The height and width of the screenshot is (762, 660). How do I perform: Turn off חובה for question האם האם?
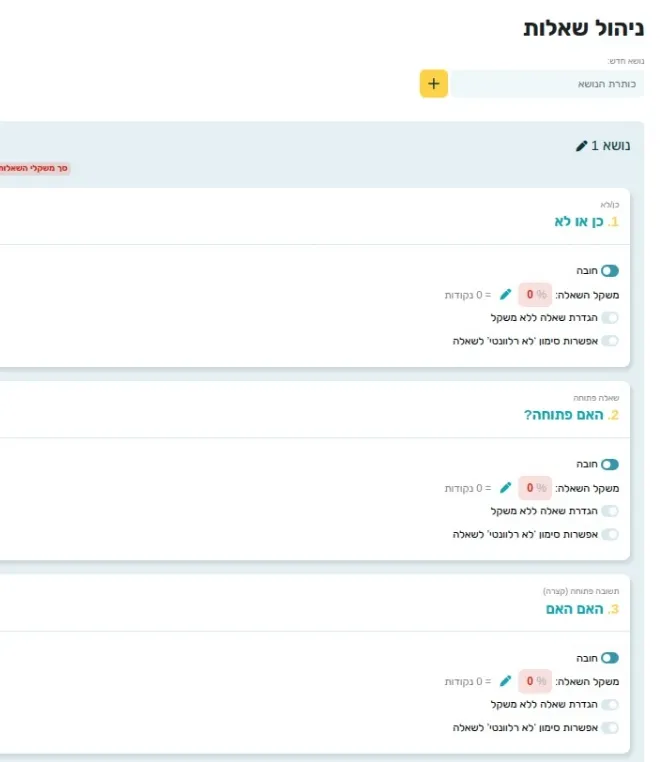(x=609, y=658)
